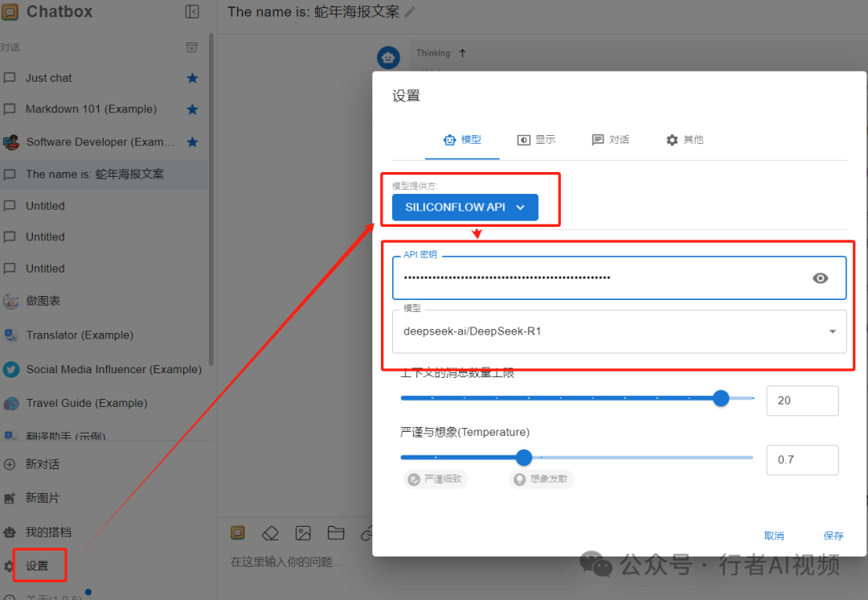Switch to the 显示 settings tab
This screenshot has height=600, width=868.
536,140
